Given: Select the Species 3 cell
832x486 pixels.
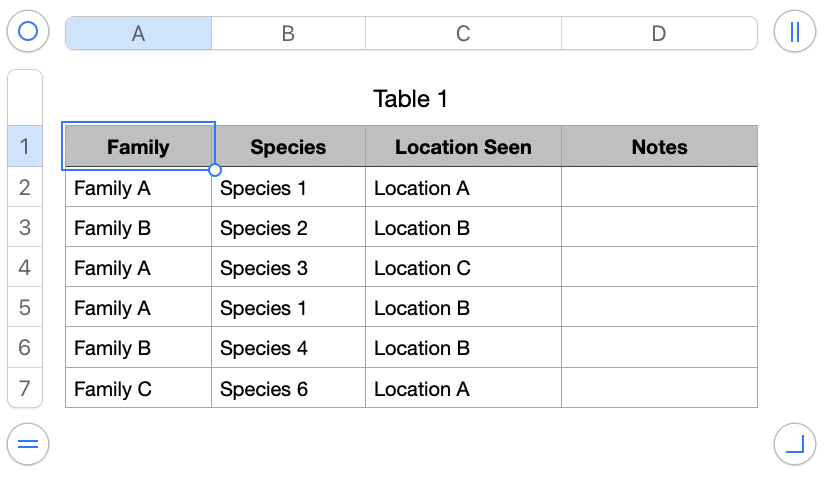Looking at the screenshot, I should [x=288, y=268].
